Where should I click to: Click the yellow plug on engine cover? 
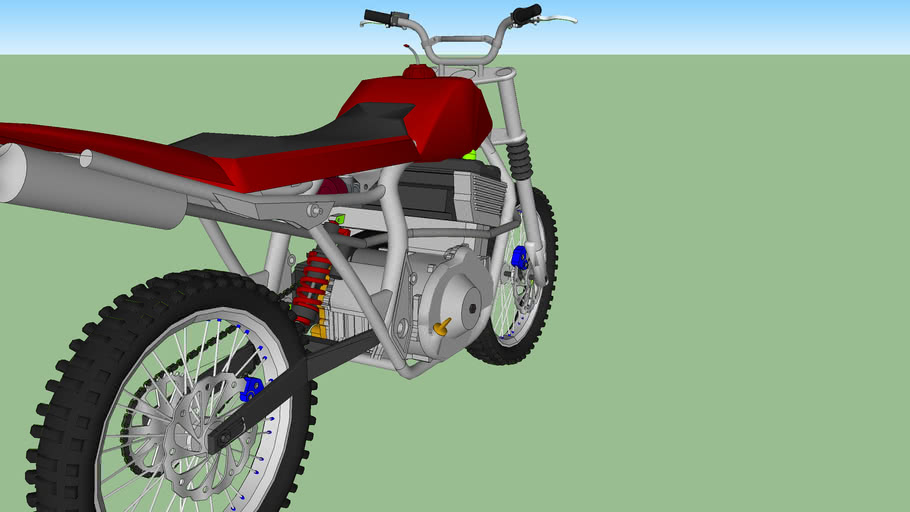[x=441, y=327]
